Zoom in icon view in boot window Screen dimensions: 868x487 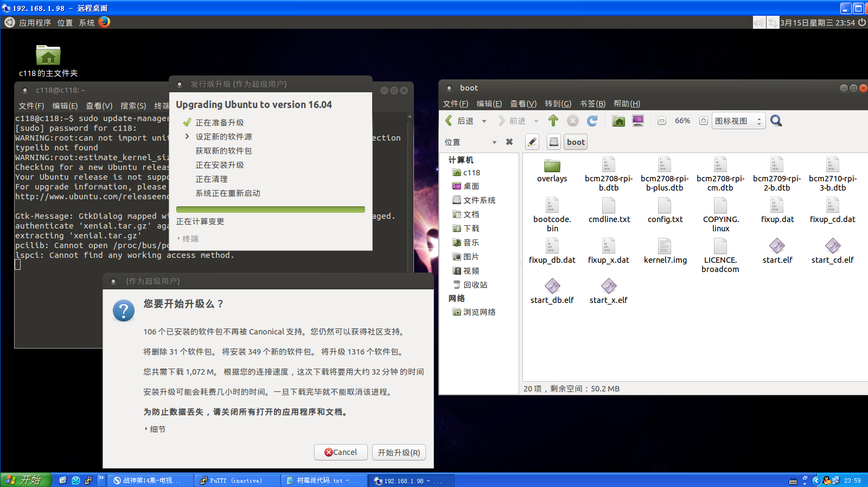(703, 121)
